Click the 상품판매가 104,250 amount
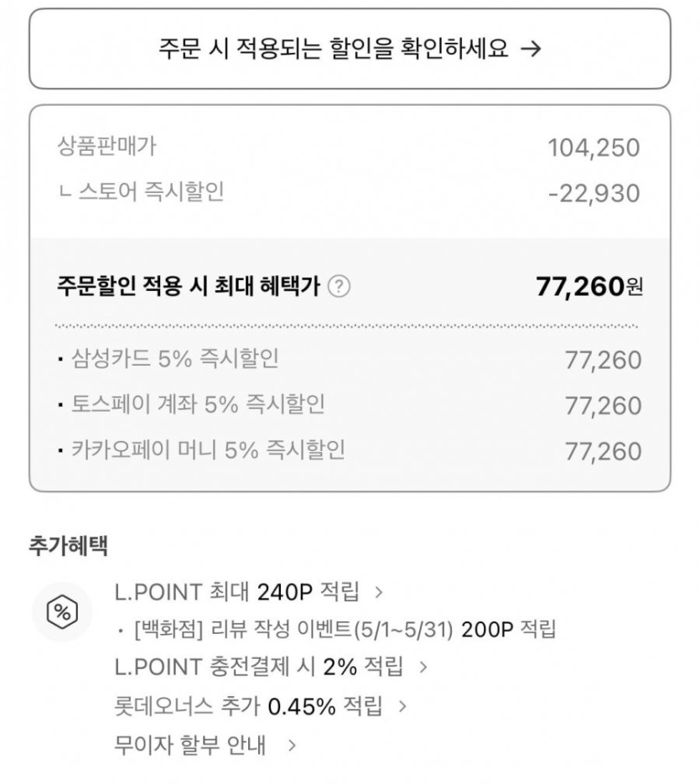The width and height of the screenshot is (700, 784). tap(594, 148)
